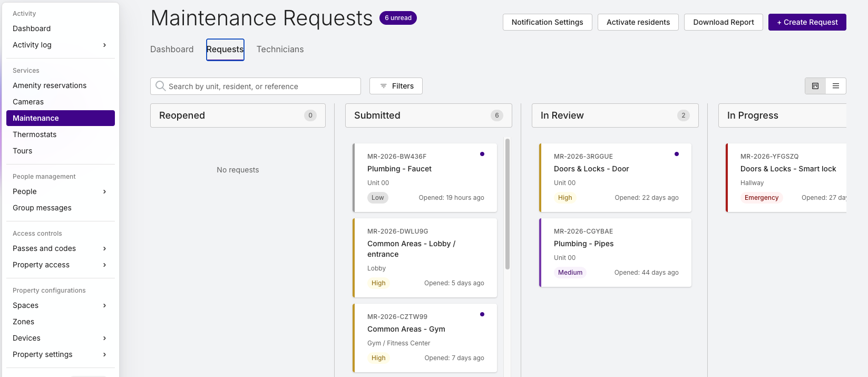Open Common Areas - Lobby / entrance card
Image resolution: width=868 pixels, height=377 pixels.
(x=425, y=258)
